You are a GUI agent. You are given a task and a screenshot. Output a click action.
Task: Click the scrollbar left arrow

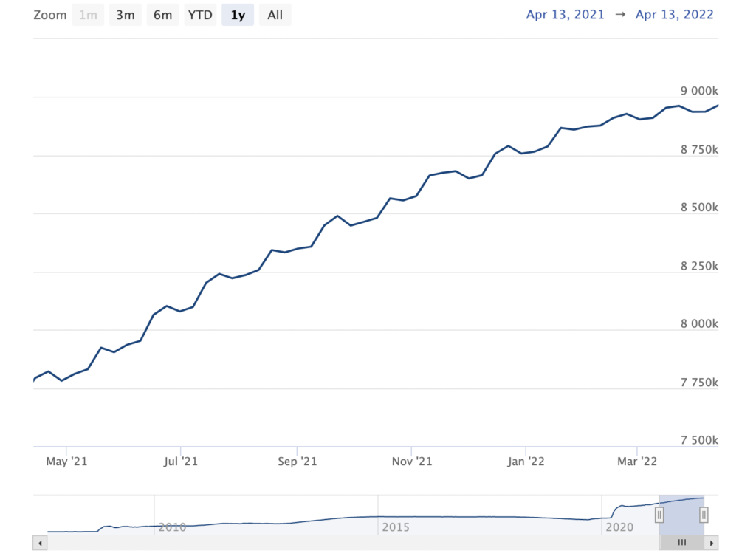(40, 543)
